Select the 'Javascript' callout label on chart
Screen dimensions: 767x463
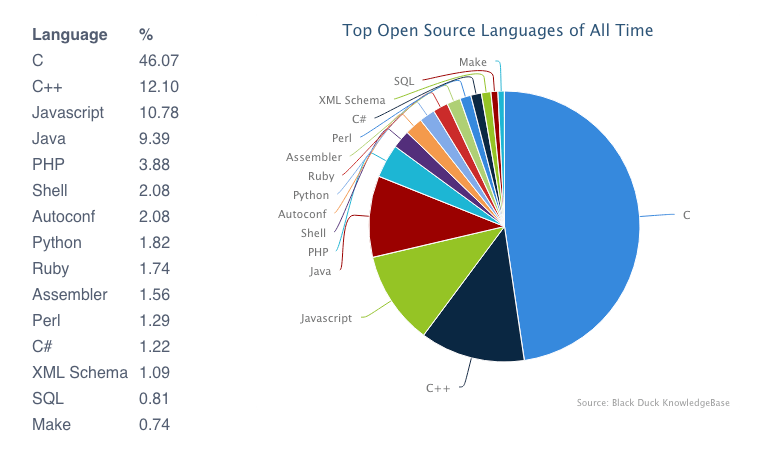[x=326, y=318]
